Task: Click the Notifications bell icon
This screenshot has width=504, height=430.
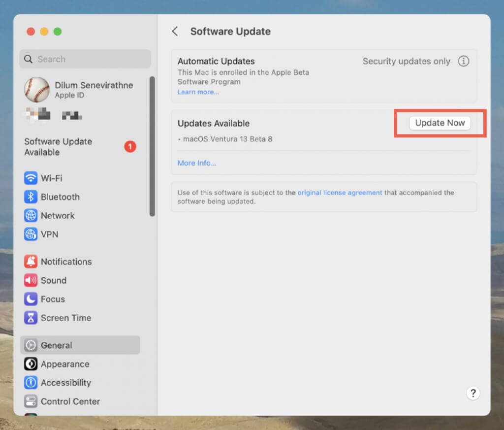Action: point(31,262)
